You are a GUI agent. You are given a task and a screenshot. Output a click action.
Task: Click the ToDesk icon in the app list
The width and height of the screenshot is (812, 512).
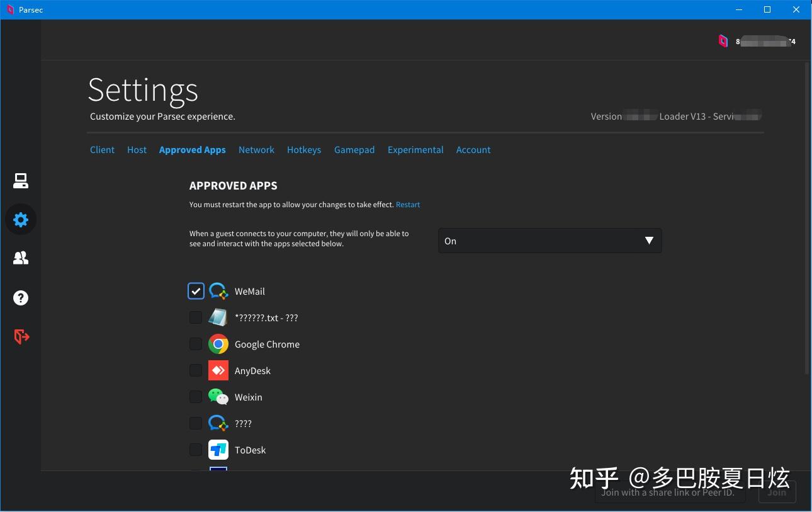pyautogui.click(x=218, y=450)
